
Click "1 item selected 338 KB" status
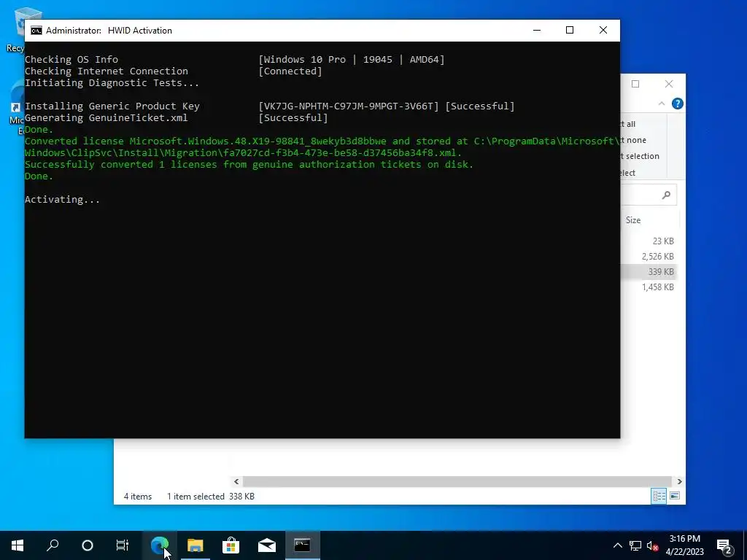coord(211,496)
